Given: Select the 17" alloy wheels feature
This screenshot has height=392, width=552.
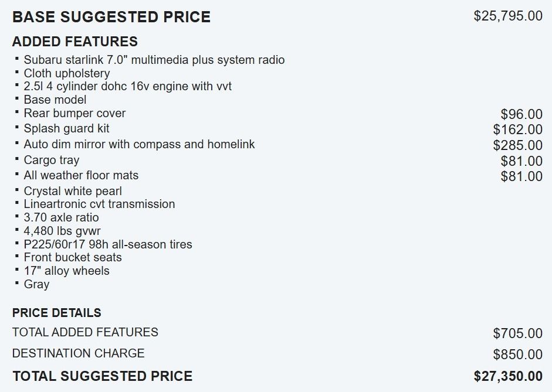Looking at the screenshot, I should point(66,271).
